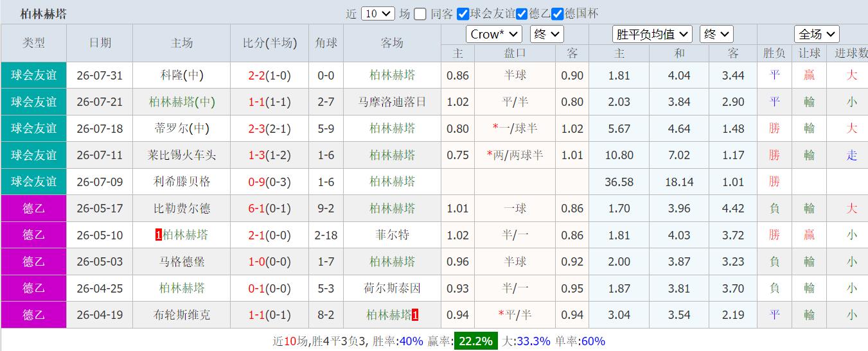Open home team 利希滕贝格

click(182, 182)
